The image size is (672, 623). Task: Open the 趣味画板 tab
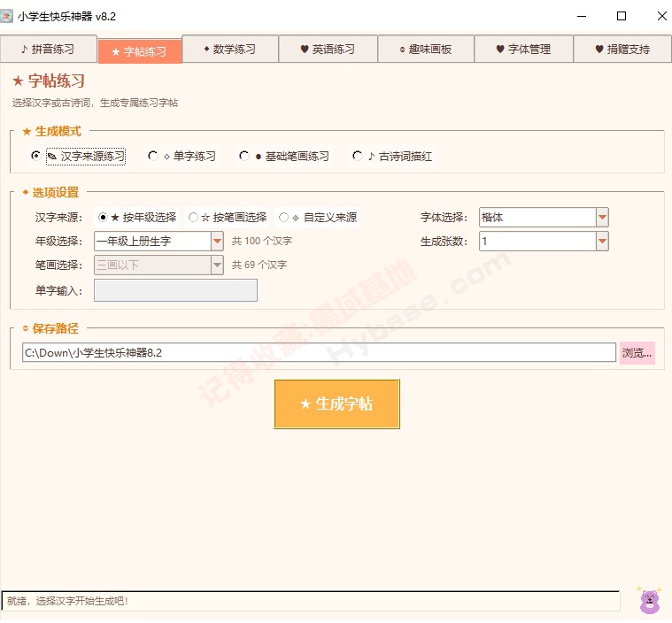[426, 50]
